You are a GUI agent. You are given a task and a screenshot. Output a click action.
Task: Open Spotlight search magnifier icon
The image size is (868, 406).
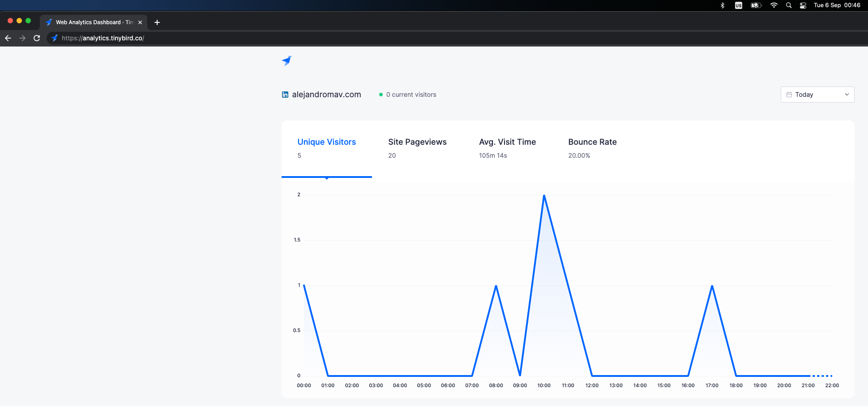789,5
